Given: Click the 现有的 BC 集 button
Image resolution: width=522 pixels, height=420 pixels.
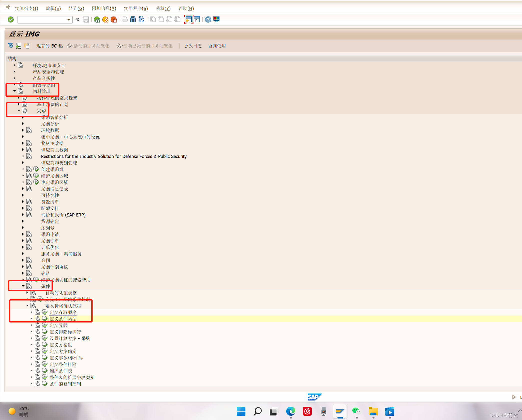Looking at the screenshot, I should click(x=50, y=46).
